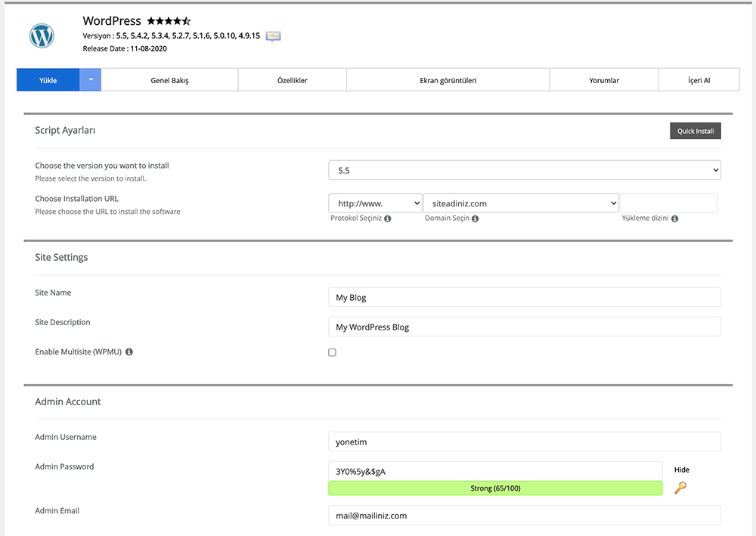Click the Hide password link
756x536 pixels.
[681, 469]
